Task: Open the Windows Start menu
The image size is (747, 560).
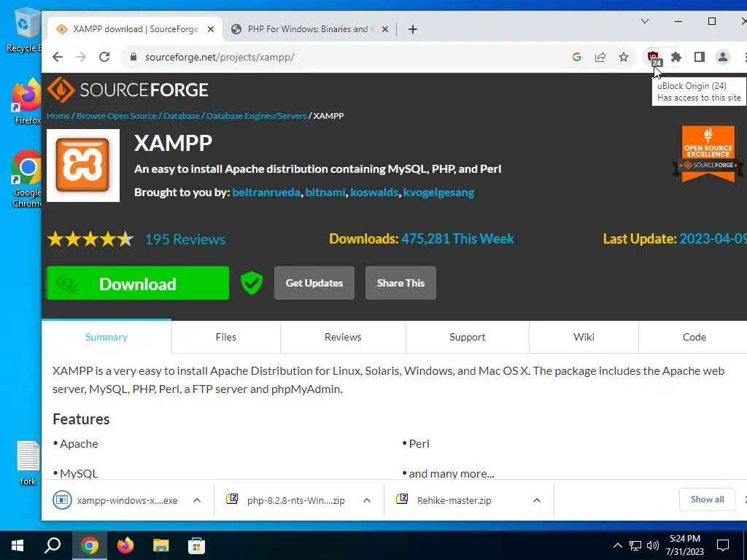Action: coord(18,545)
